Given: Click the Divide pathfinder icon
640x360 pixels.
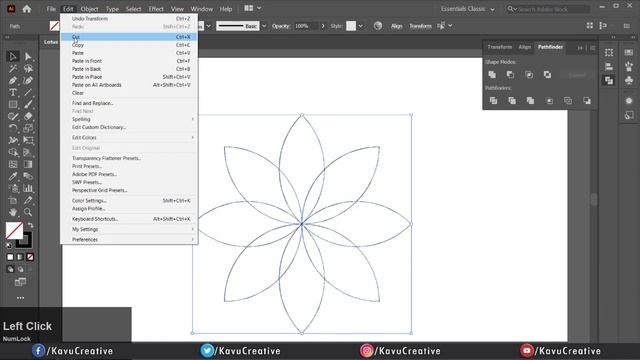Looking at the screenshot, I should click(493, 100).
